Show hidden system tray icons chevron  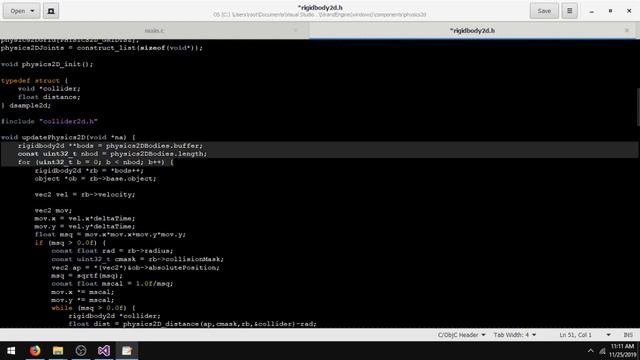pos(590,351)
